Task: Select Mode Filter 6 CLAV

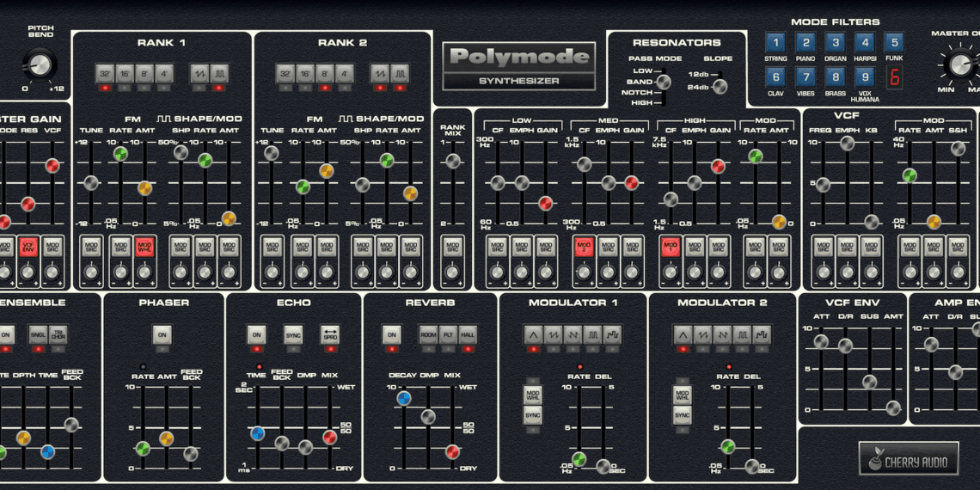Action: coord(775,77)
